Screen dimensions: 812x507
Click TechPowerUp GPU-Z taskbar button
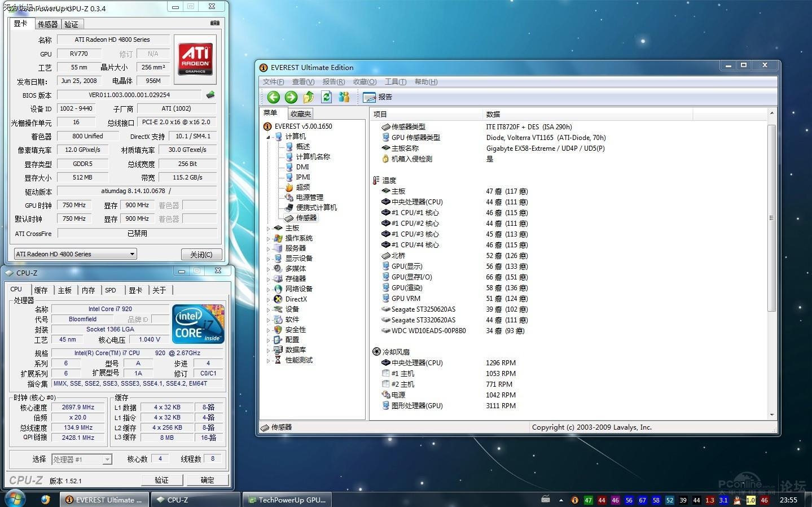coord(286,500)
